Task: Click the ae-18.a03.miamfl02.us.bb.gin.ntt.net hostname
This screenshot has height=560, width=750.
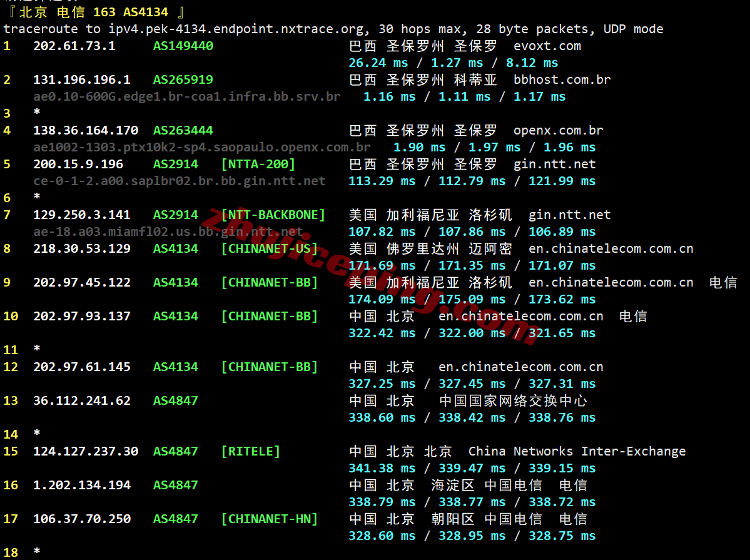Action: click(x=168, y=232)
